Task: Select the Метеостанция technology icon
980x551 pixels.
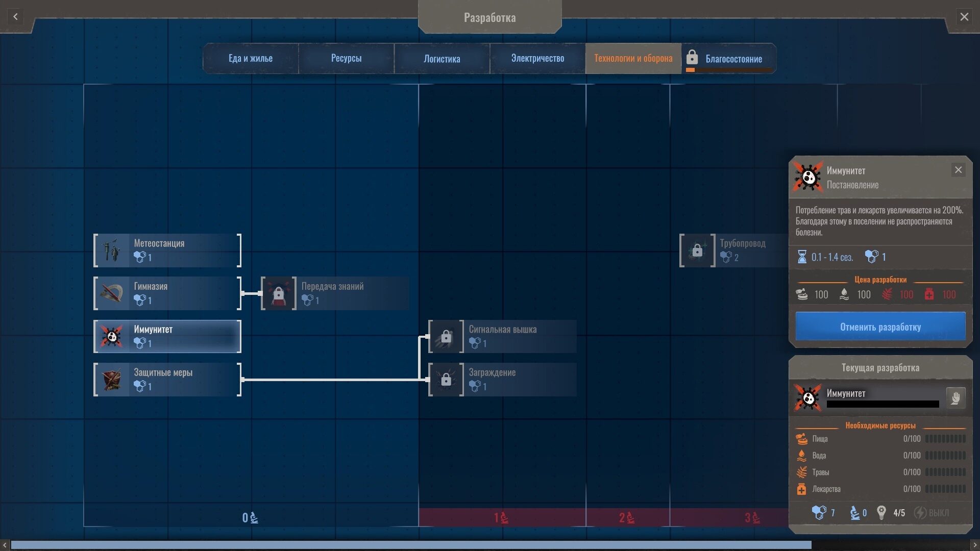Action: 112,251
